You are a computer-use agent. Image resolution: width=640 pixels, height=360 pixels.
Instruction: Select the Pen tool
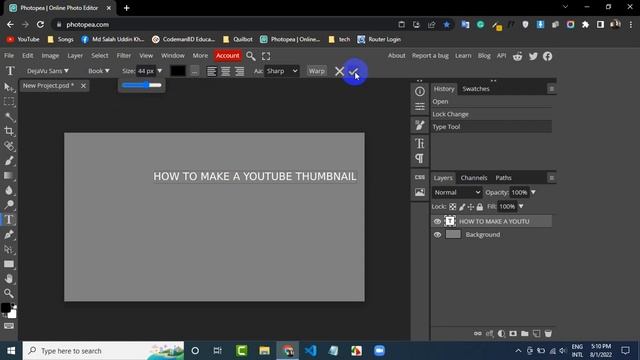tap(9, 234)
